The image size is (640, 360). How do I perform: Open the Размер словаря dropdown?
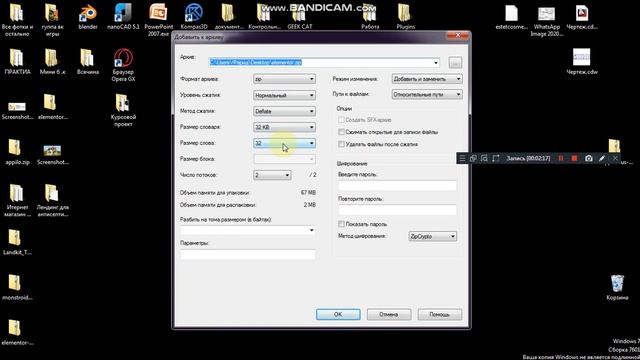pos(284,127)
